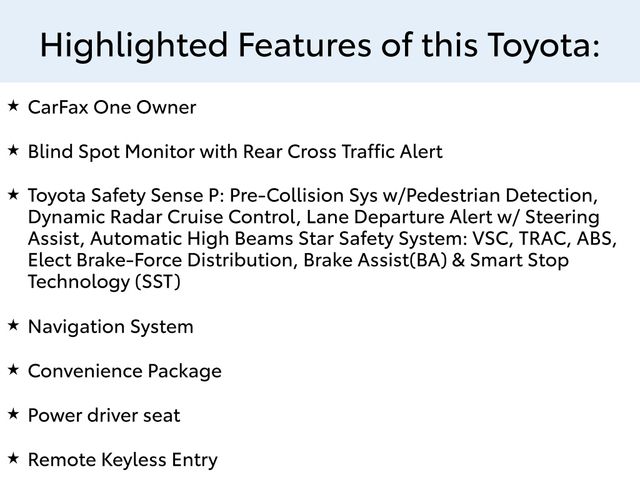This screenshot has width=640, height=480.
Task: Click the star bullet next to Blind Spot Monitor
Action: click(12, 151)
